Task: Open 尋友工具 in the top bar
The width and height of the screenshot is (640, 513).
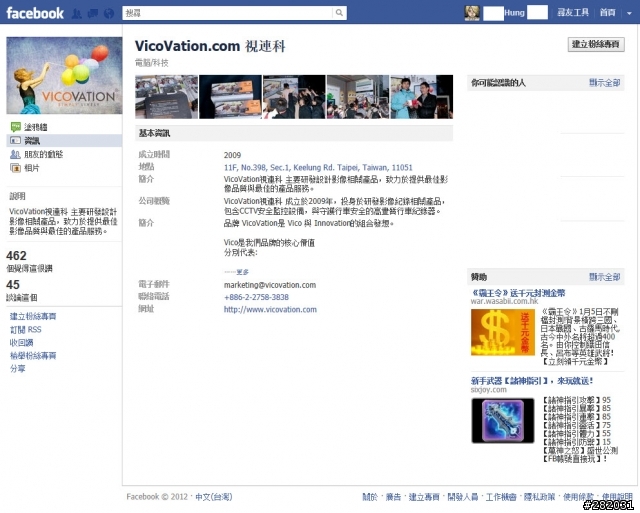Action: pyautogui.click(x=573, y=13)
